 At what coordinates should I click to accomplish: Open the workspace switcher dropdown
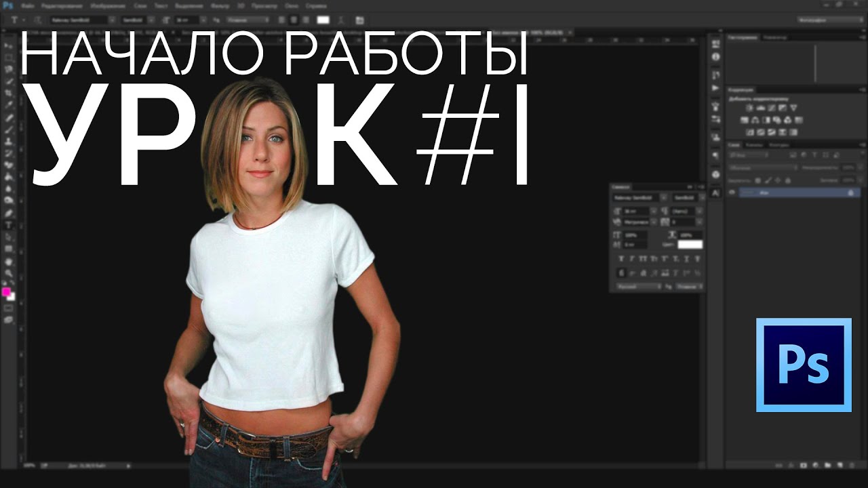tap(831, 20)
